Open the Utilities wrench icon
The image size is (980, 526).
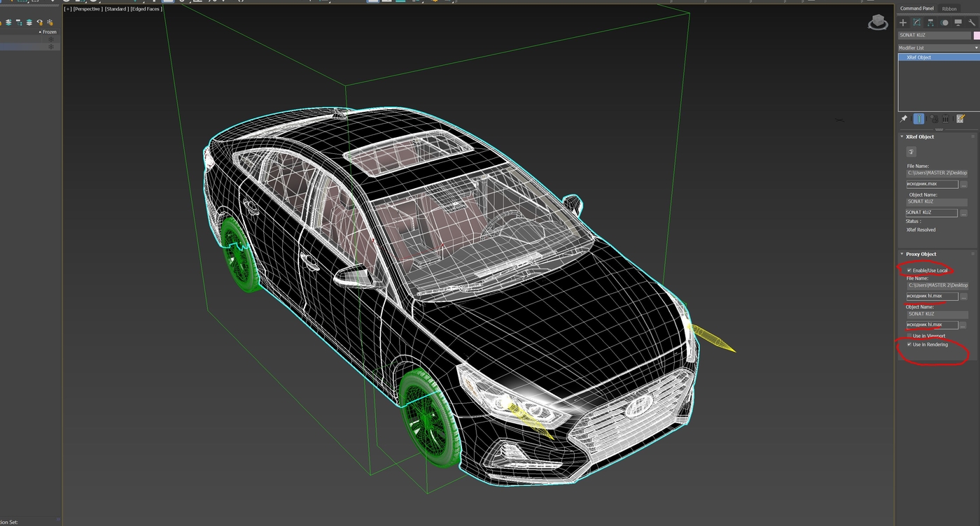972,22
